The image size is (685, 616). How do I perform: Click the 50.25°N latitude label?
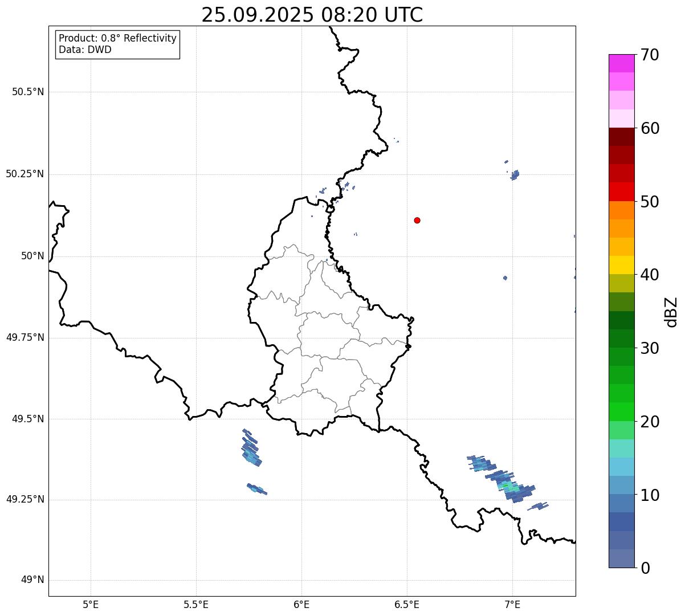pyautogui.click(x=25, y=174)
